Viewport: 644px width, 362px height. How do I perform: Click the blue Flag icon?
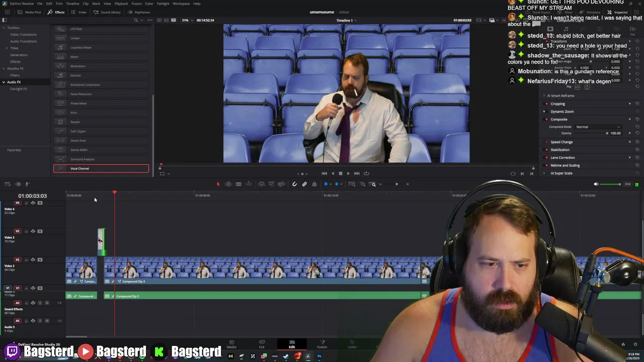coord(326,184)
